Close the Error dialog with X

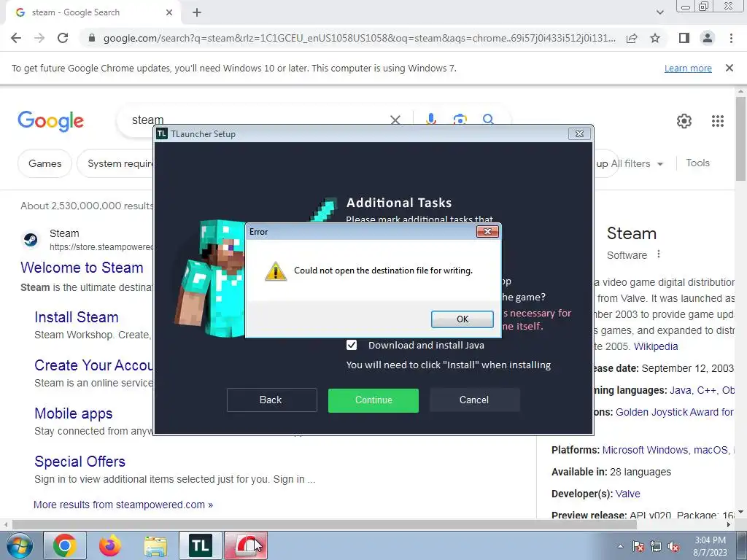(487, 231)
